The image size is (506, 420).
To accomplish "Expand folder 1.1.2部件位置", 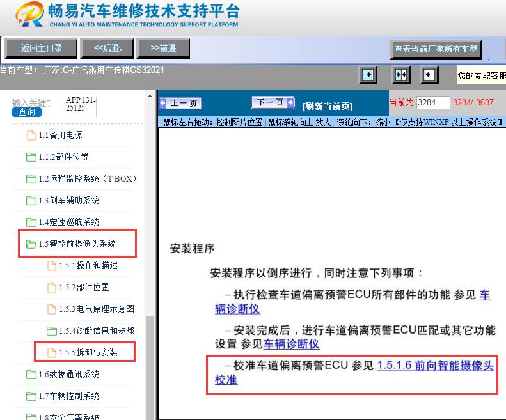I will 63,157.
